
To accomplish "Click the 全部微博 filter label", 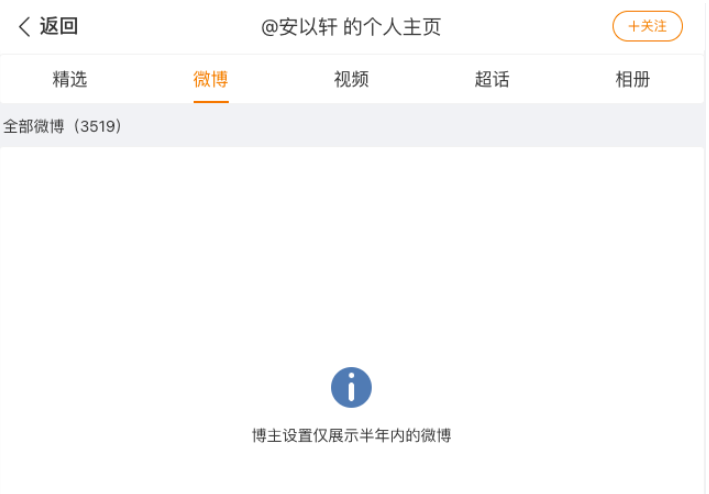I will 33,126.
